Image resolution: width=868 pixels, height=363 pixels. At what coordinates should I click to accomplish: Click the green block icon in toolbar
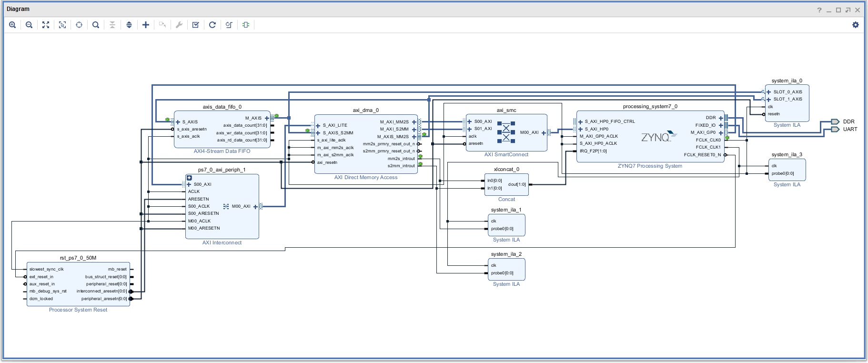(x=246, y=25)
